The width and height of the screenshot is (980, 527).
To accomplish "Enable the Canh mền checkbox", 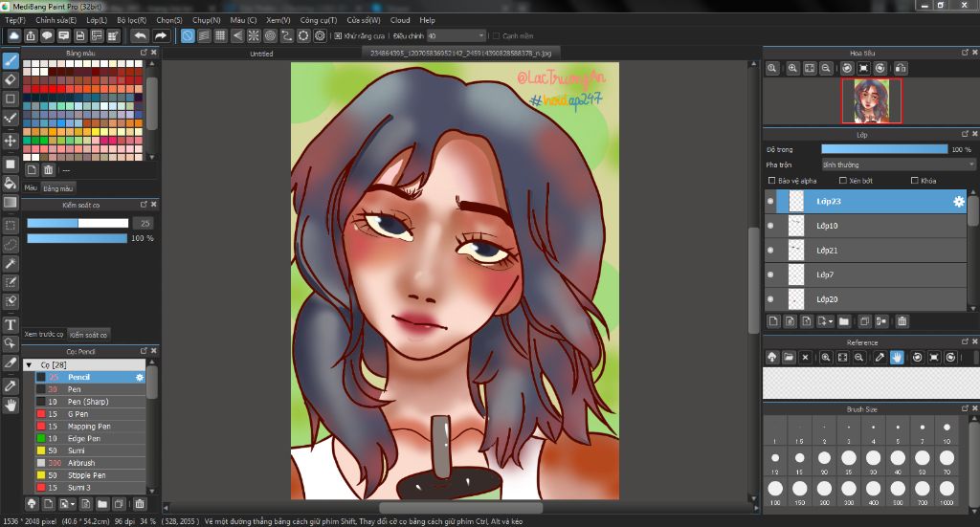I will [x=497, y=36].
